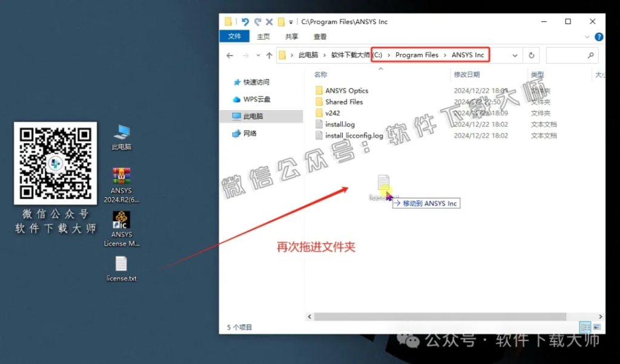This screenshot has height=364, width=620.
Task: Expand the quick access toolbar customize dropdown
Action: click(x=289, y=21)
